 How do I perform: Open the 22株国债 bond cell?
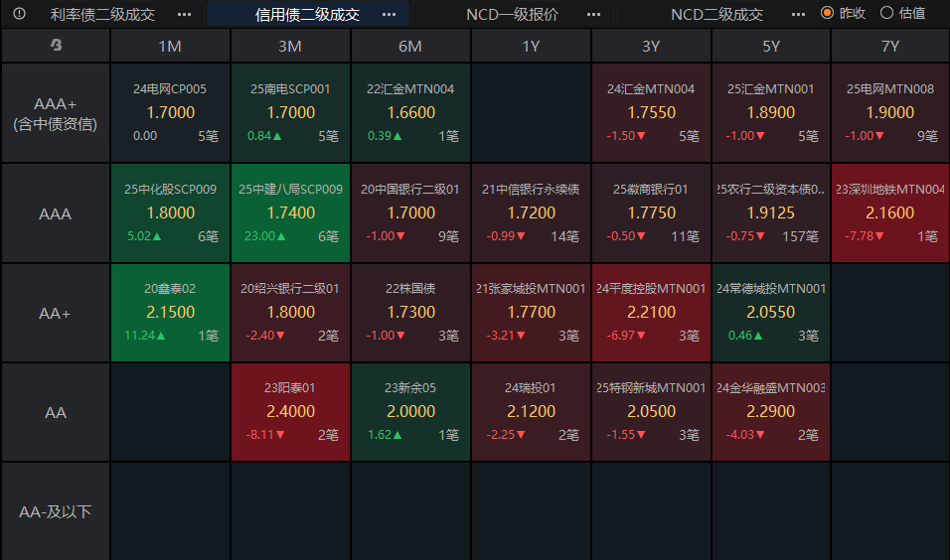pos(410,313)
